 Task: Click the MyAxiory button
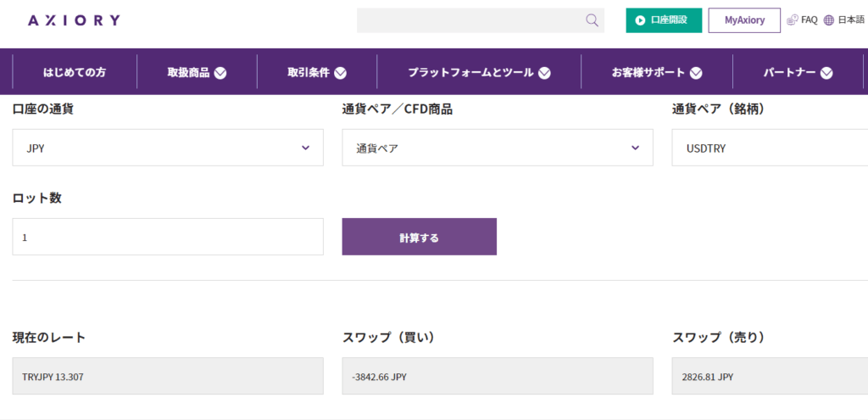click(744, 20)
